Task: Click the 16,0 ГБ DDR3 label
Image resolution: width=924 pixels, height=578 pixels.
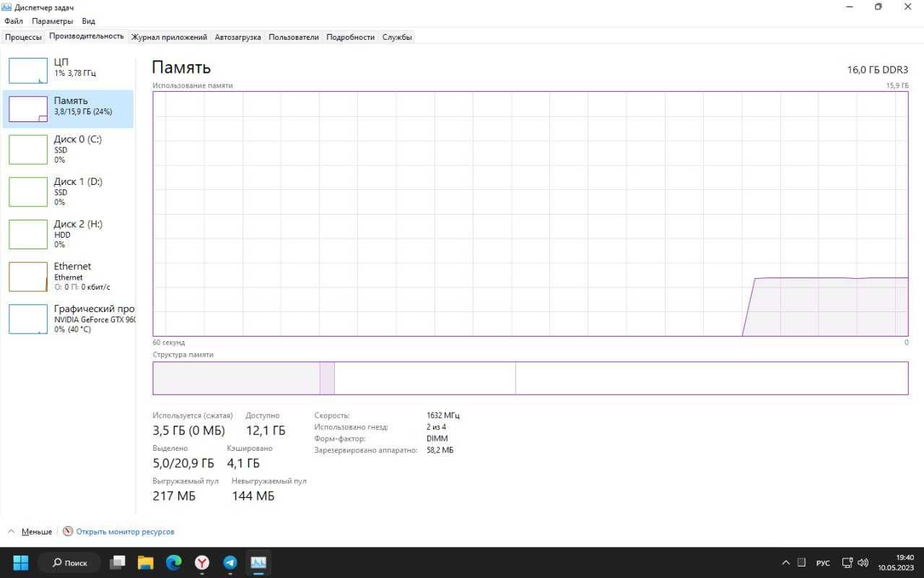Action: [878, 69]
